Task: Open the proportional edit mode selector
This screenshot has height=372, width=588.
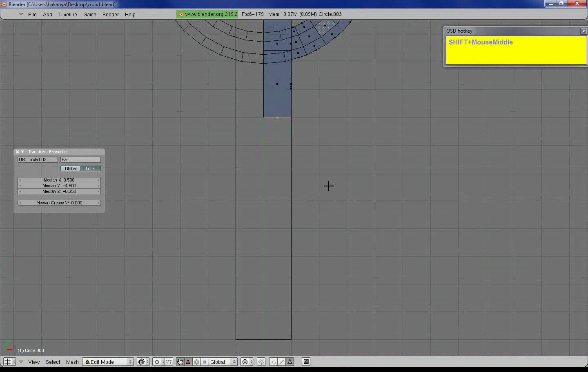Action: pos(247,362)
